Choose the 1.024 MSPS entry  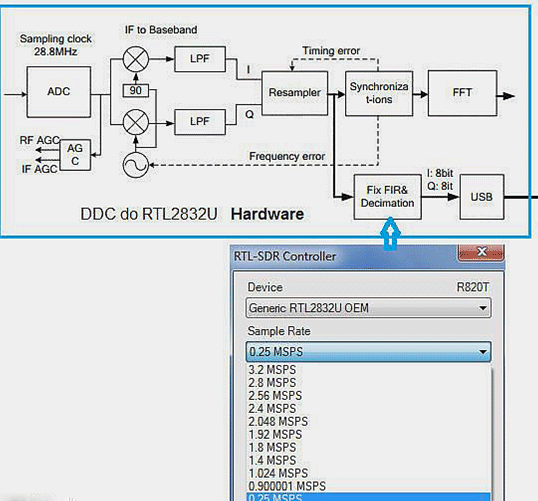[x=278, y=474]
